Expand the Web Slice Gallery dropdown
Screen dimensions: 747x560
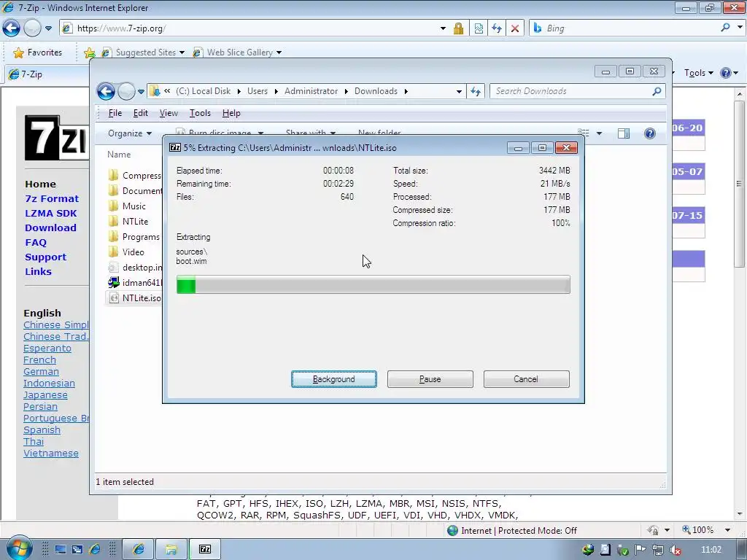[x=279, y=52]
